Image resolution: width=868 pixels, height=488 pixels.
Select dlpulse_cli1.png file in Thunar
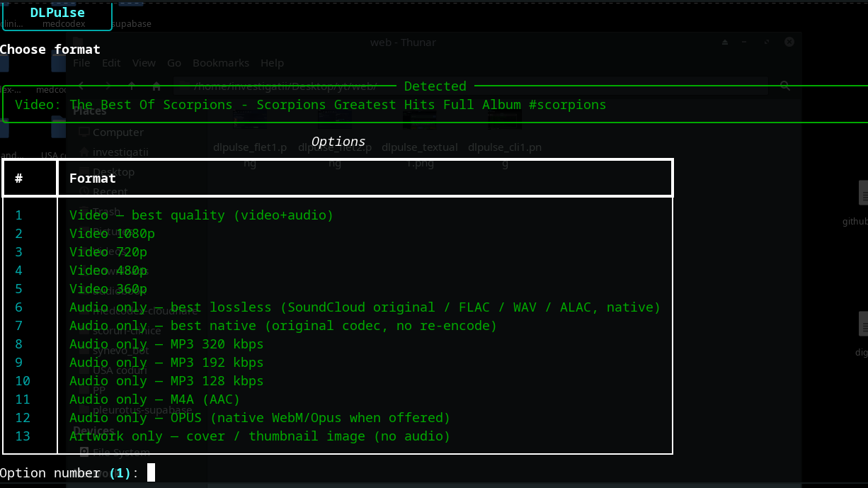505,138
